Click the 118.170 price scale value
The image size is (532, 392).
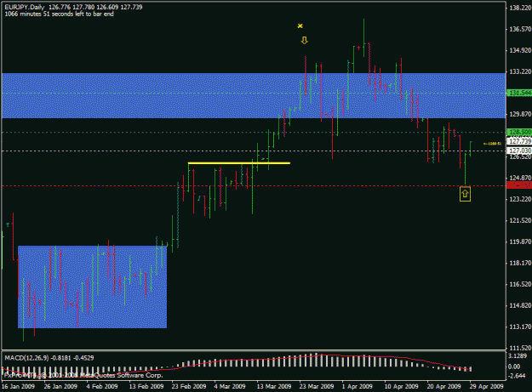[520, 264]
